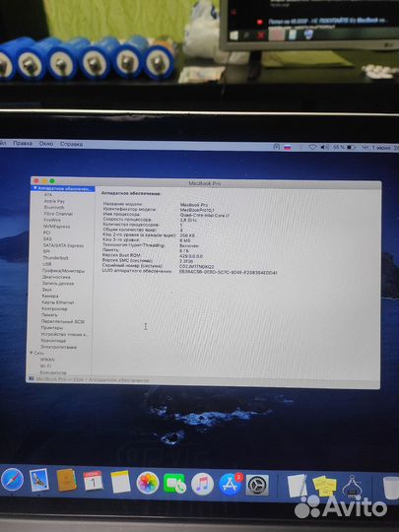Collapse the Сеть section triangle
Screen dimensions: 399x532
click(32, 353)
